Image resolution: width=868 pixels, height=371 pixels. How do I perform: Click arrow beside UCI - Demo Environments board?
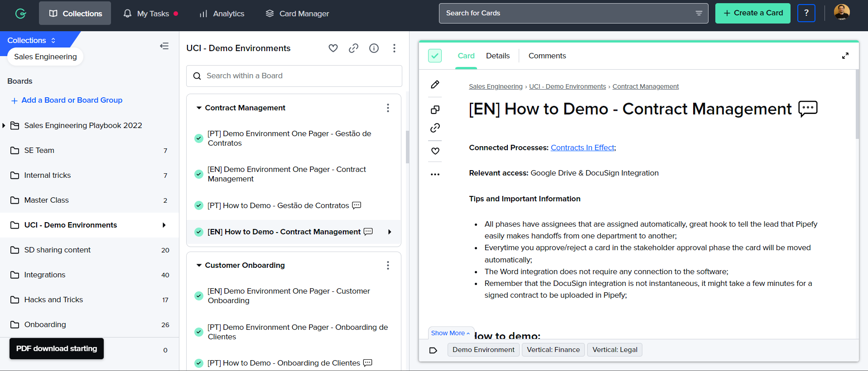[x=164, y=225]
